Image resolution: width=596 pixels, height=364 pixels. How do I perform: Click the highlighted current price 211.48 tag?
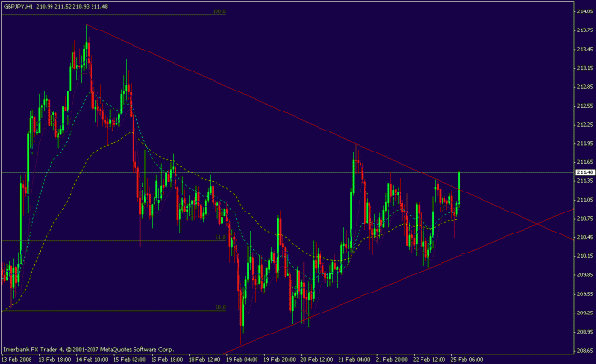585,172
